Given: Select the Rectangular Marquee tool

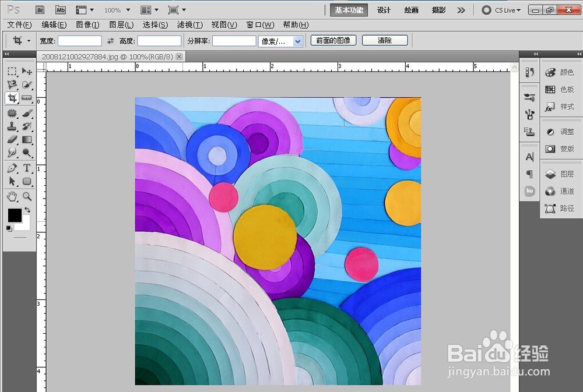Looking at the screenshot, I should point(12,71).
